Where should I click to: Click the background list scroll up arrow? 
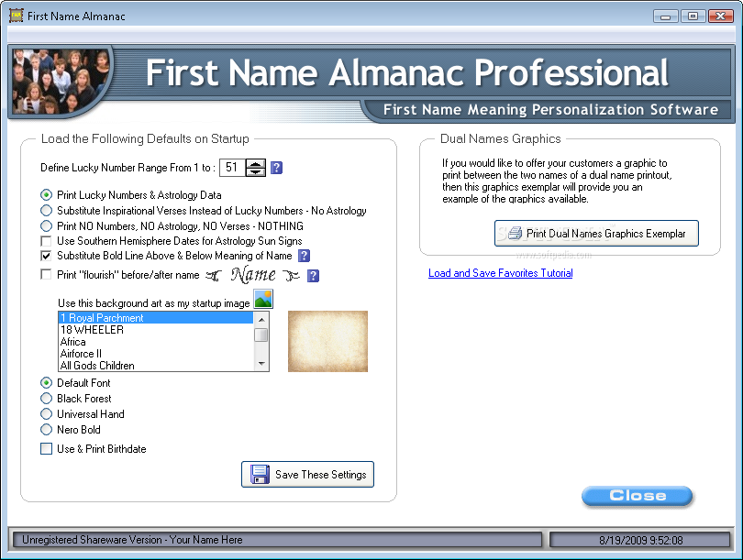point(261,320)
